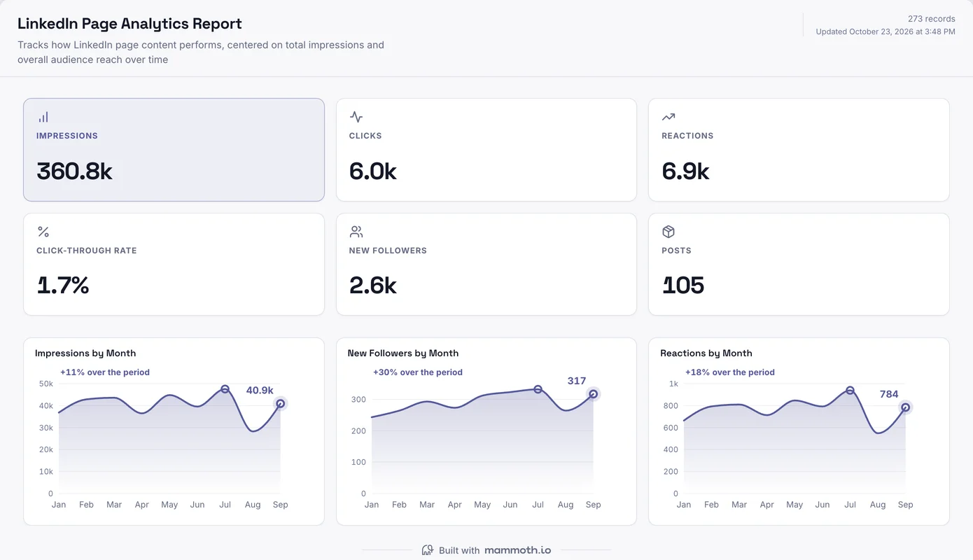This screenshot has height=560, width=973.
Task: Click the 50k axis label on Impressions chart
Action: pos(46,384)
